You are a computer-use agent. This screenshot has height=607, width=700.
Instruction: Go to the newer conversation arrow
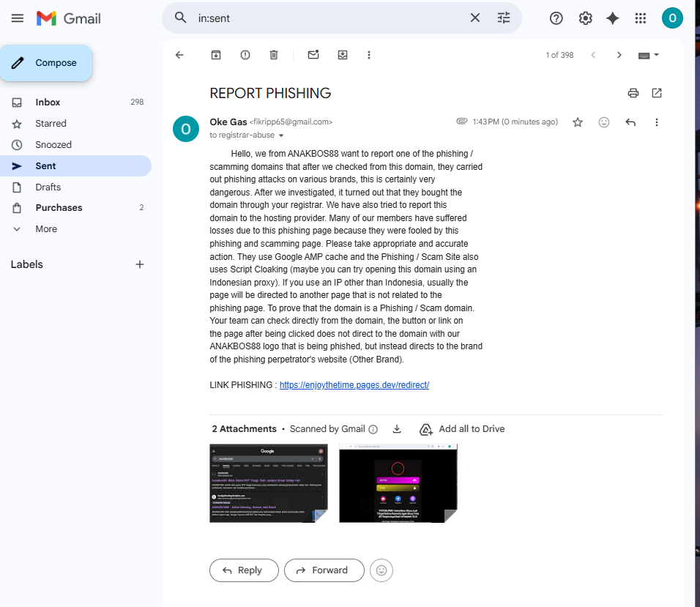(x=593, y=55)
